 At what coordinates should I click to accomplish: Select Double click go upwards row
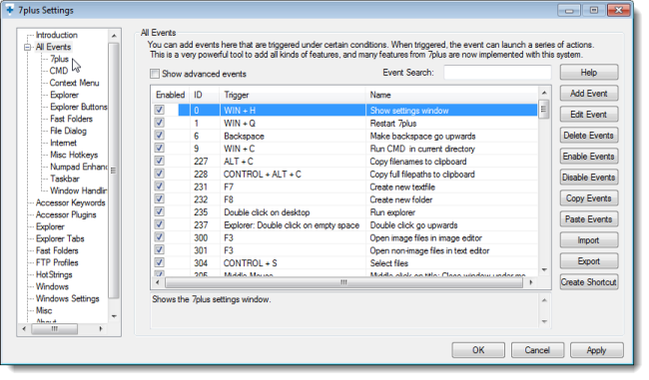[345, 225]
